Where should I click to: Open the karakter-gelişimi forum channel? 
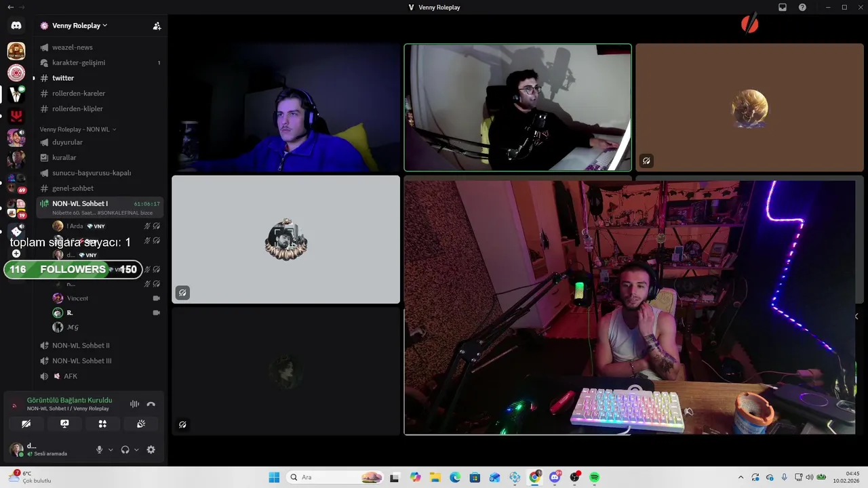100,62
